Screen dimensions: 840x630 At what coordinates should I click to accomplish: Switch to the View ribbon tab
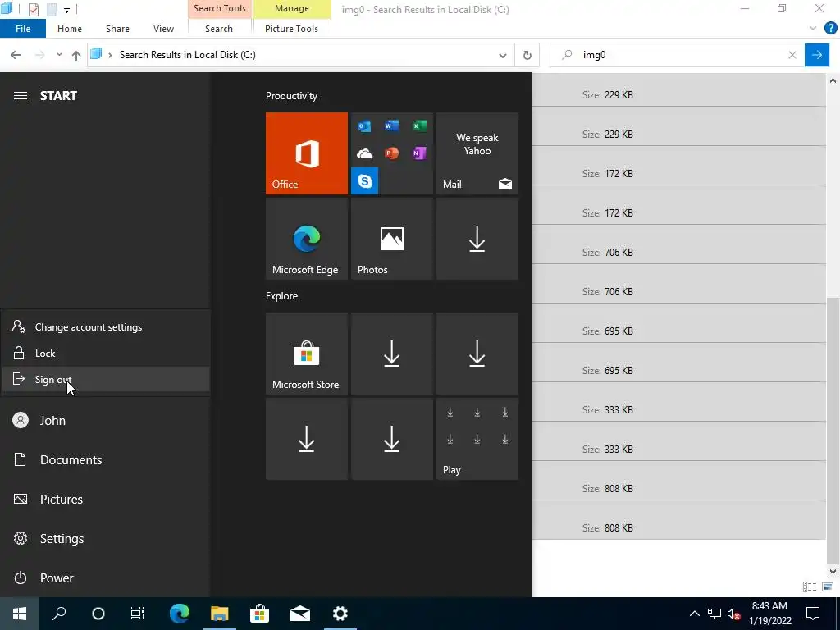click(x=163, y=29)
